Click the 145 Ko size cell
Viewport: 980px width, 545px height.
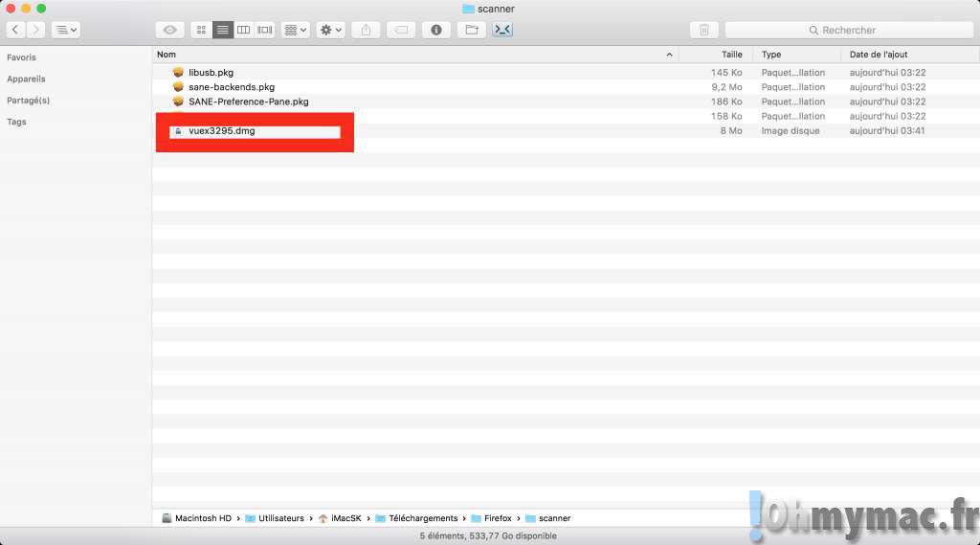coord(726,73)
